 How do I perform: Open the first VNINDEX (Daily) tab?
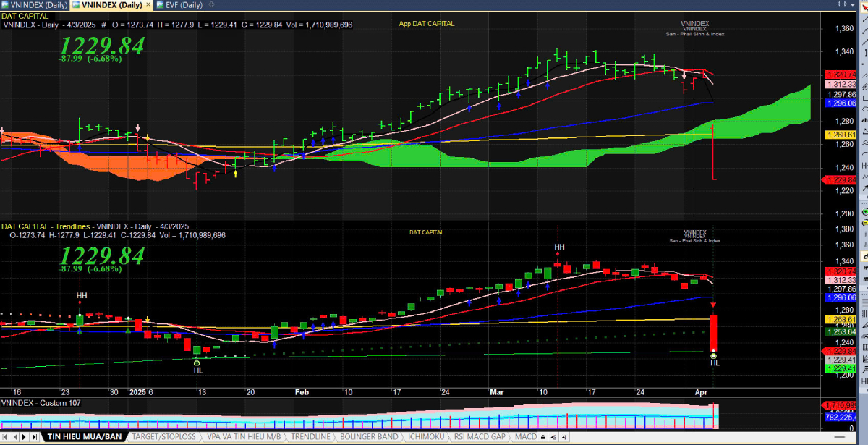point(35,5)
